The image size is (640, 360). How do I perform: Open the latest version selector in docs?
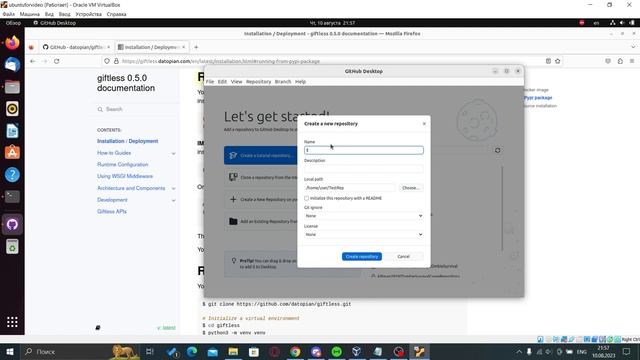pos(167,328)
